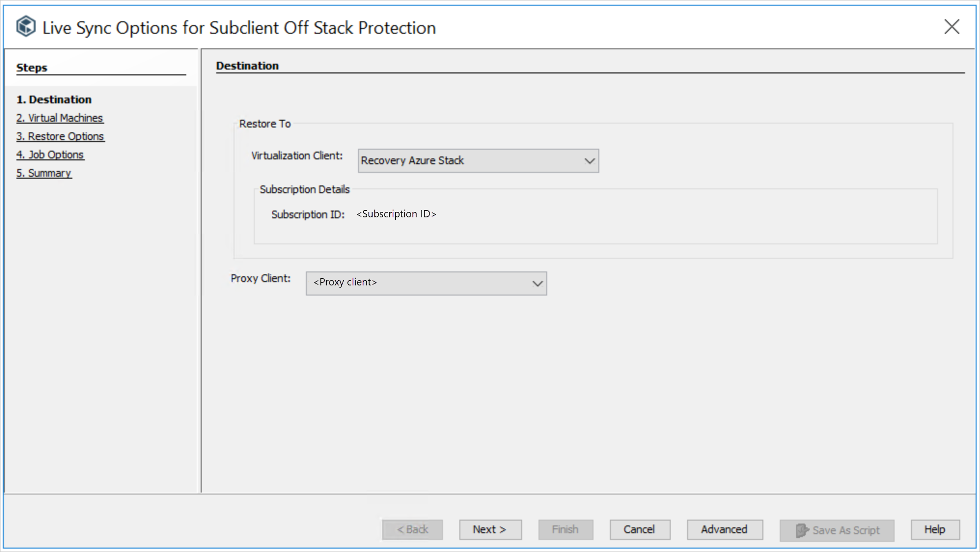Navigate to the Virtual Machines step
This screenshot has width=980, height=552.
pyautogui.click(x=59, y=117)
